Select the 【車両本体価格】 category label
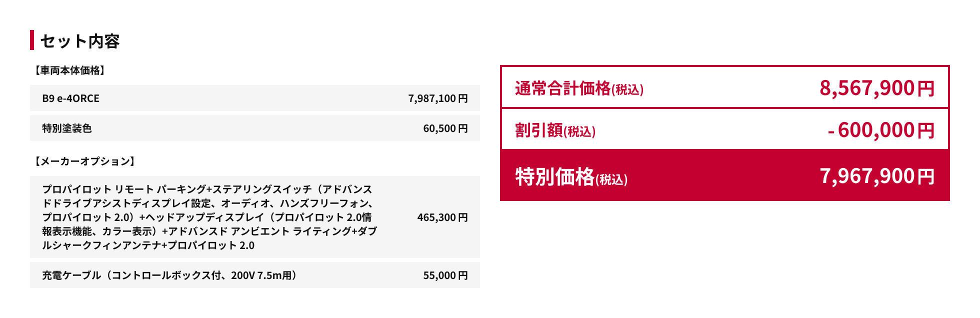 (x=70, y=70)
